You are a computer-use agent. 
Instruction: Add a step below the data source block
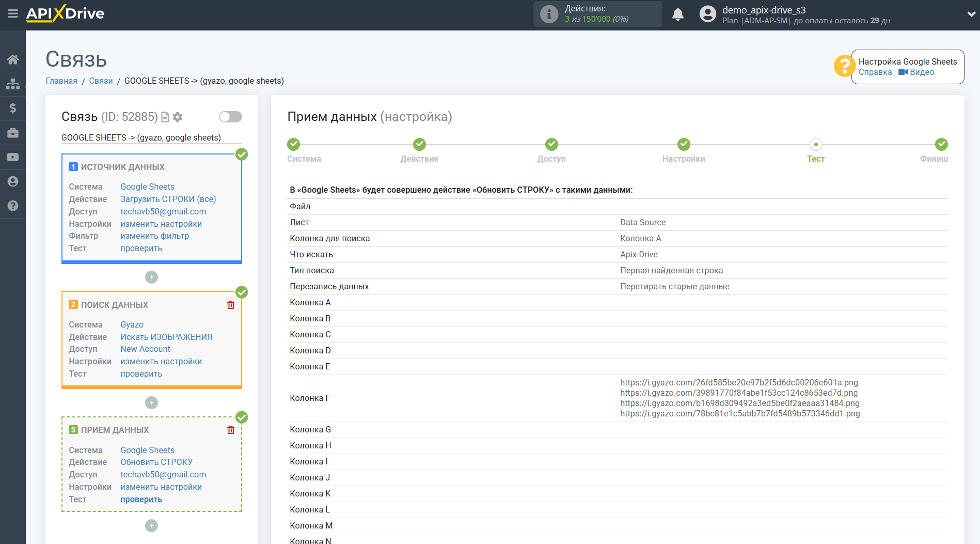(151, 277)
